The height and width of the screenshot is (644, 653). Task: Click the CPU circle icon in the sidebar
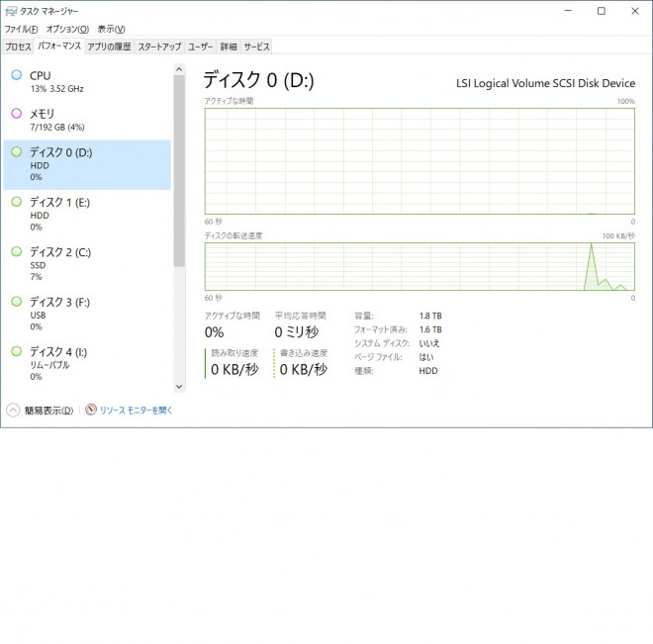click(17, 75)
